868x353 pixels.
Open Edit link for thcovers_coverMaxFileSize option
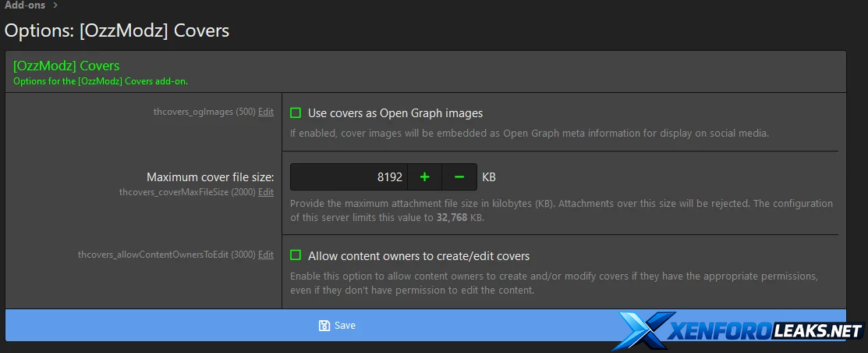[266, 192]
